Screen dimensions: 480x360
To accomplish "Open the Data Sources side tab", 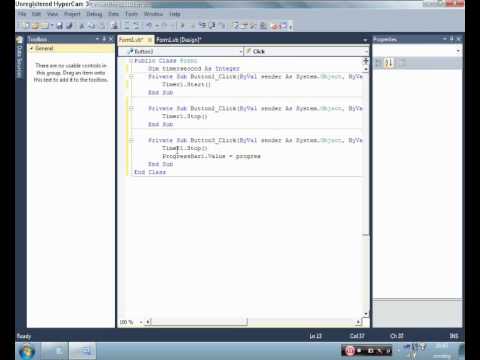I will 20,57.
